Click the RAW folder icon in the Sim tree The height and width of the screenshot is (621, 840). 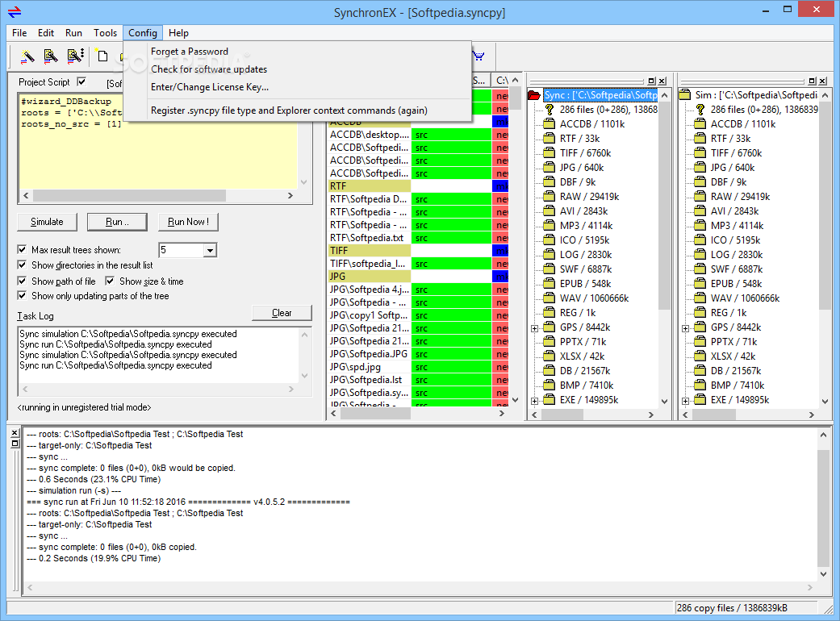click(x=700, y=197)
